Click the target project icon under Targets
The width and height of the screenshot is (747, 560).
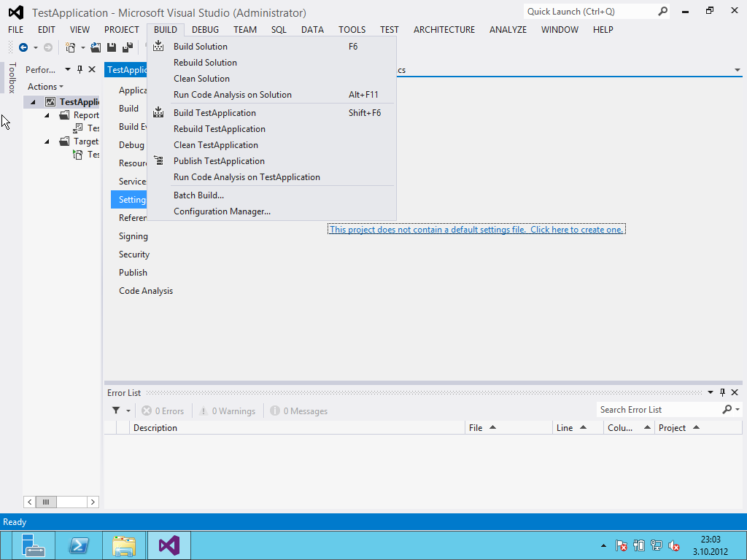77,155
